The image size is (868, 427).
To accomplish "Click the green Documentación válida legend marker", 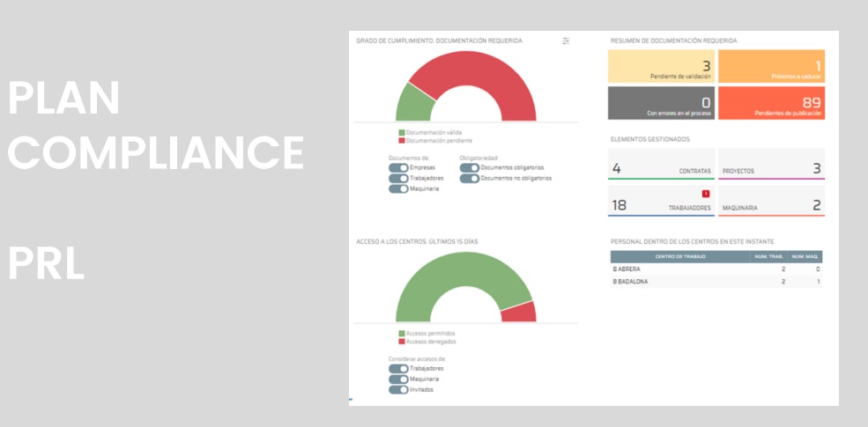I will (401, 133).
